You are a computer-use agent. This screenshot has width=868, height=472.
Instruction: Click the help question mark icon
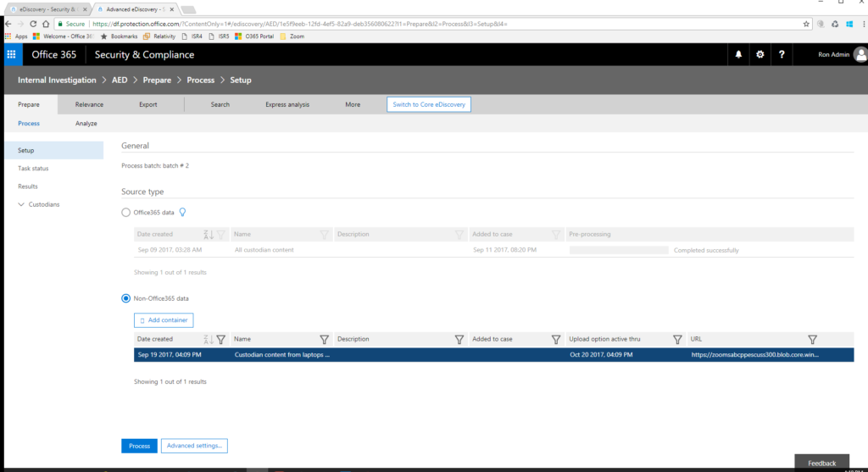(x=781, y=54)
